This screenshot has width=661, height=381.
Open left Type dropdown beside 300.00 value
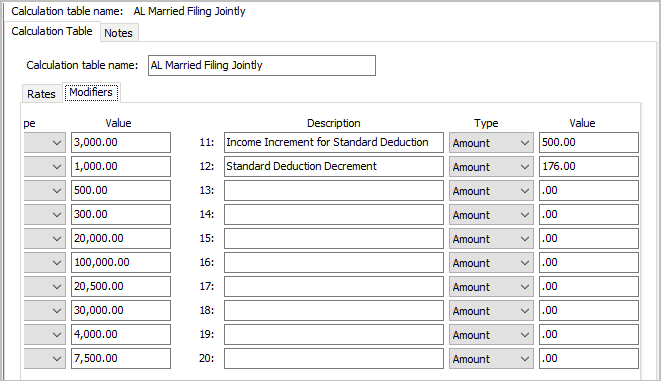point(45,215)
